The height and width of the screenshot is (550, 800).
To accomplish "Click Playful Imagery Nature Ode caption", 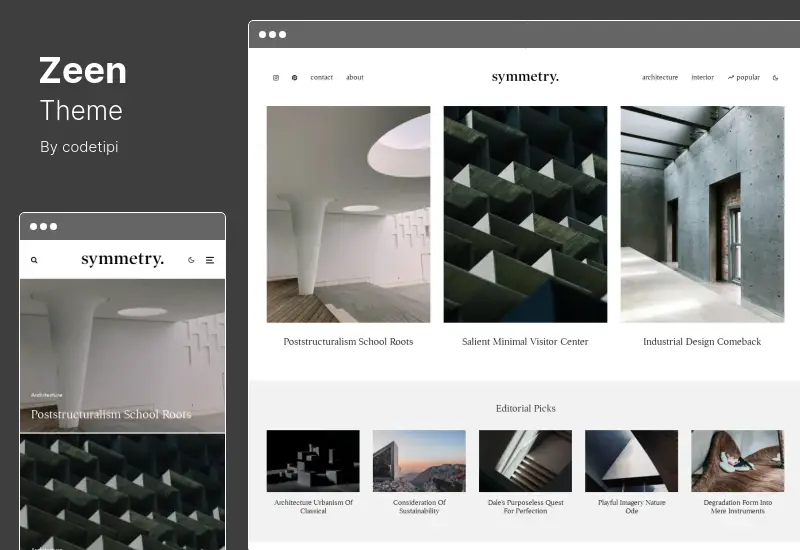I will pyautogui.click(x=632, y=506).
